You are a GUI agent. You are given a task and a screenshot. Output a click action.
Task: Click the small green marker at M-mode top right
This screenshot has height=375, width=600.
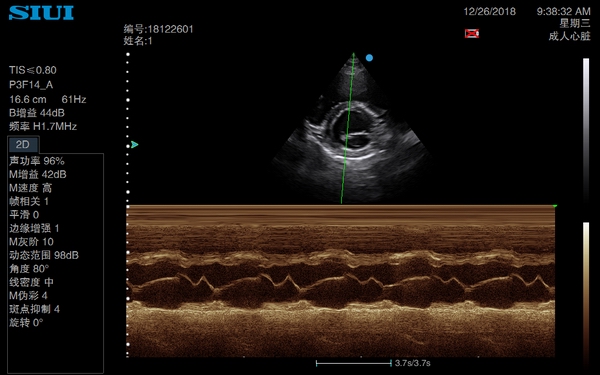555,206
